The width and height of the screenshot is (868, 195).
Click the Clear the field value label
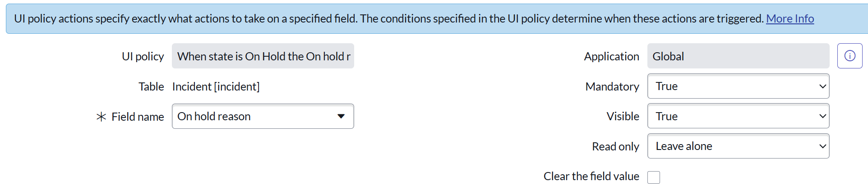tap(591, 176)
